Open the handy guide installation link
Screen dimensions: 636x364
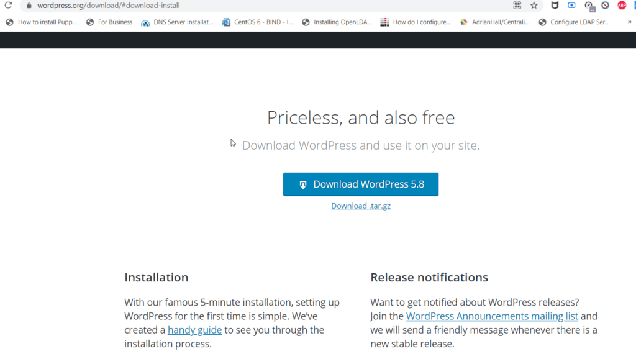coord(194,330)
